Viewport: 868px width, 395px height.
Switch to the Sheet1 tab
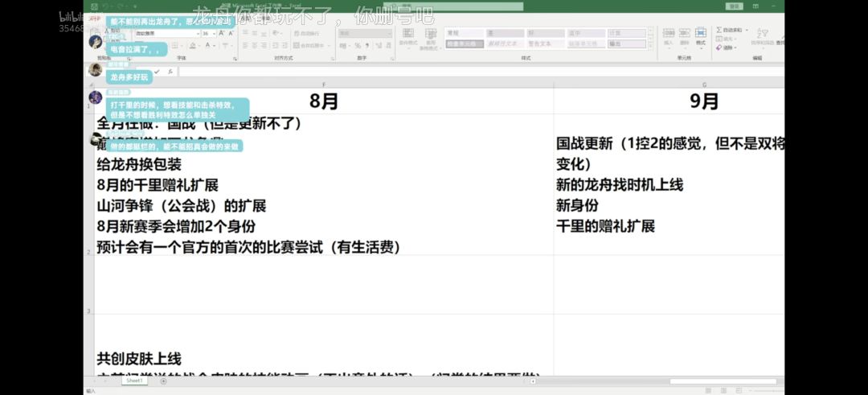click(134, 381)
